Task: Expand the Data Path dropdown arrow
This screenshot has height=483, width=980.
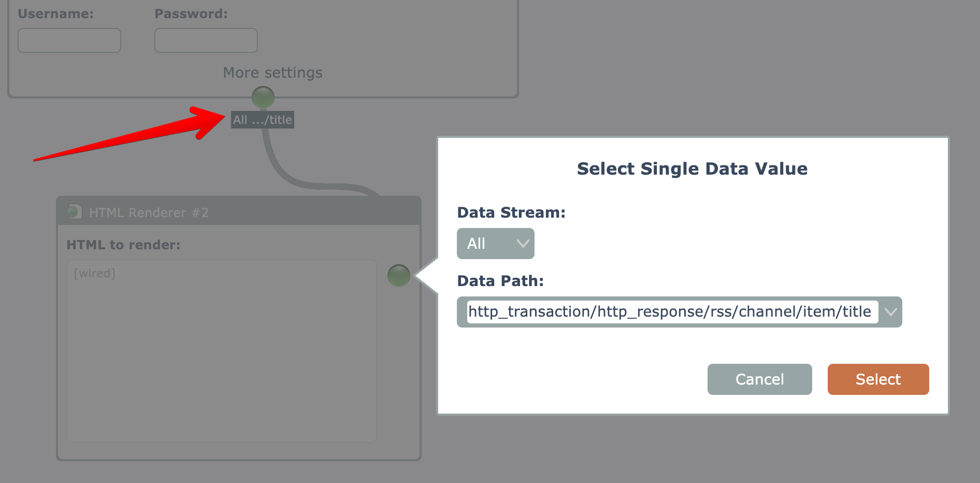Action: click(890, 312)
